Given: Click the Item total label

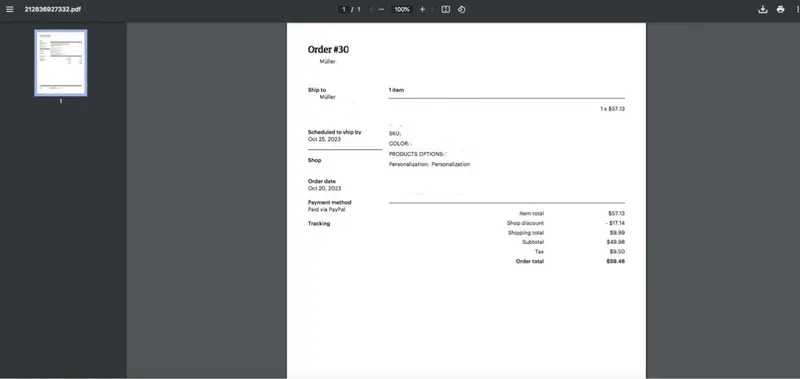Looking at the screenshot, I should pos(531,213).
